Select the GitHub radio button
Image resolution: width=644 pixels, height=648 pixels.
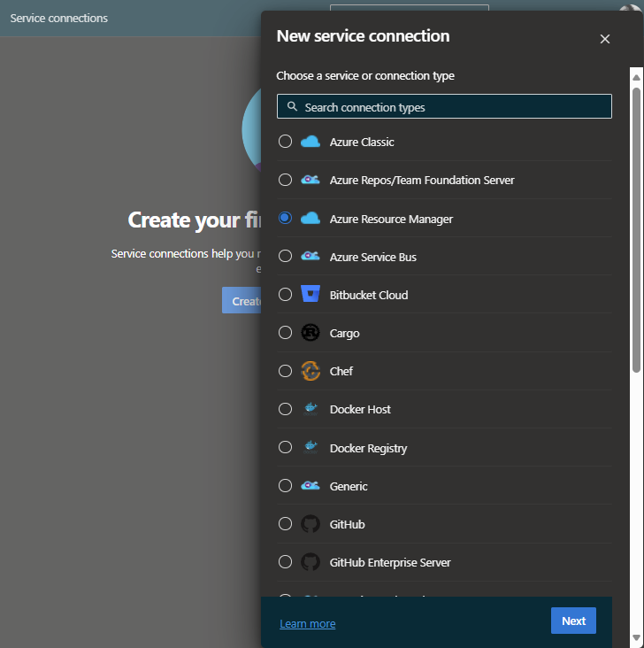(x=285, y=524)
